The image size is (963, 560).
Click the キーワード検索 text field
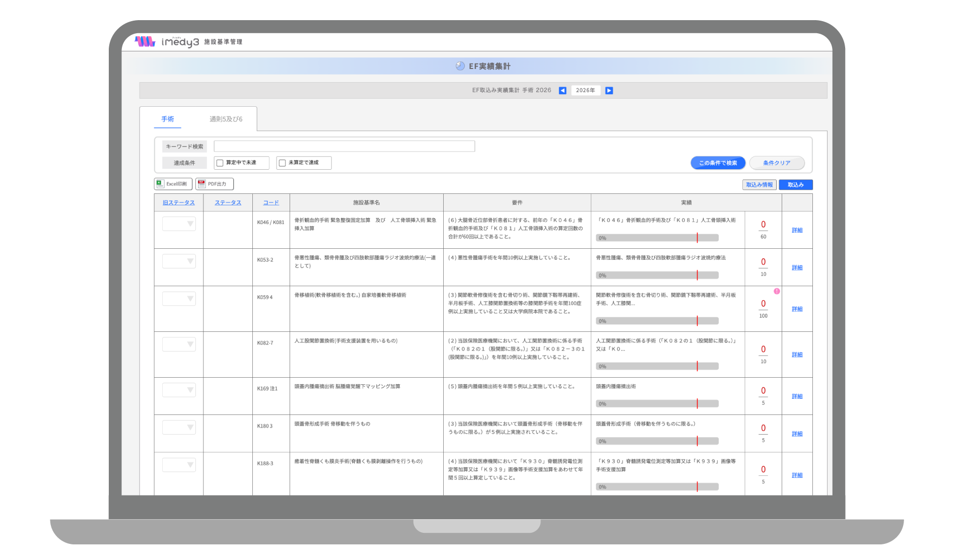coord(344,147)
